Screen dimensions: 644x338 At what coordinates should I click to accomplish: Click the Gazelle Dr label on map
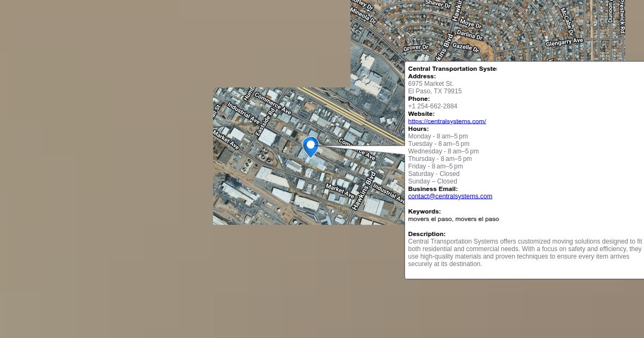click(465, 47)
